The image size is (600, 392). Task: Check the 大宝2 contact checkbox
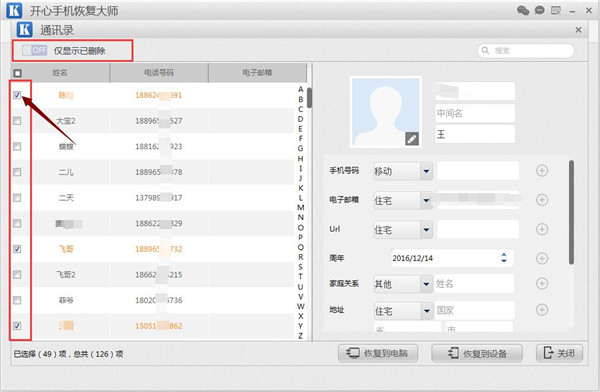[17, 121]
